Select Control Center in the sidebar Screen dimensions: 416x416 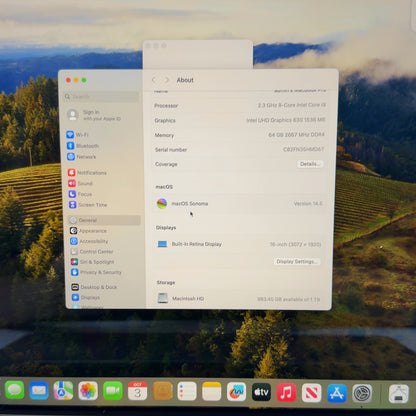92,251
